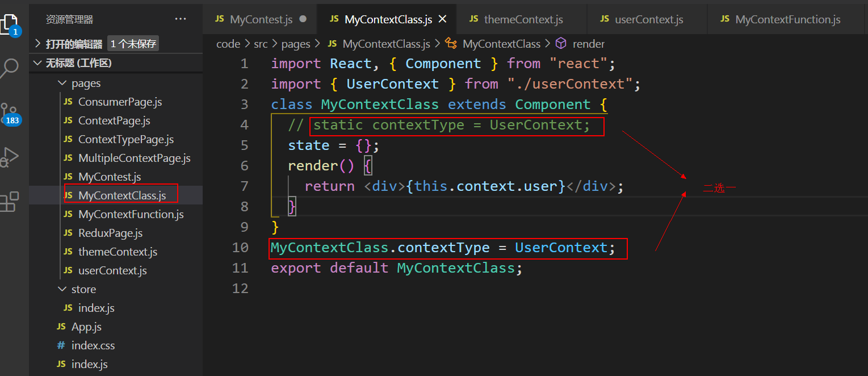Open Source Control with 183 badge

[x=10, y=113]
